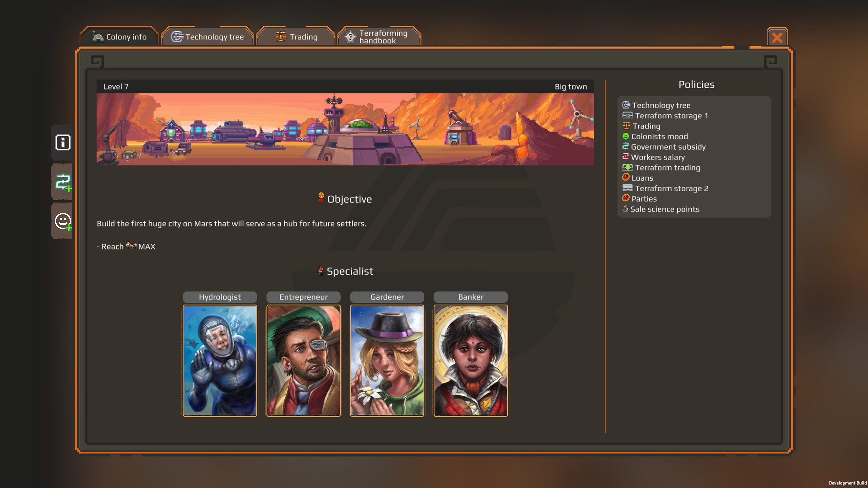Click the Objective medal icon
868x488 pixels.
coord(321,197)
